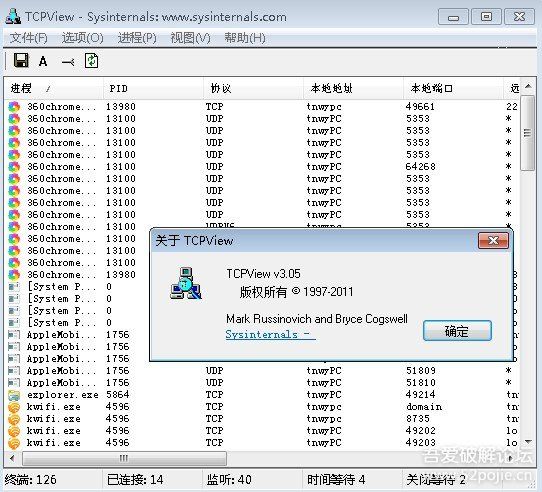Screen dimensions: 542x492
Task: Open the Sysinternals hyperlink
Action: coord(270,334)
